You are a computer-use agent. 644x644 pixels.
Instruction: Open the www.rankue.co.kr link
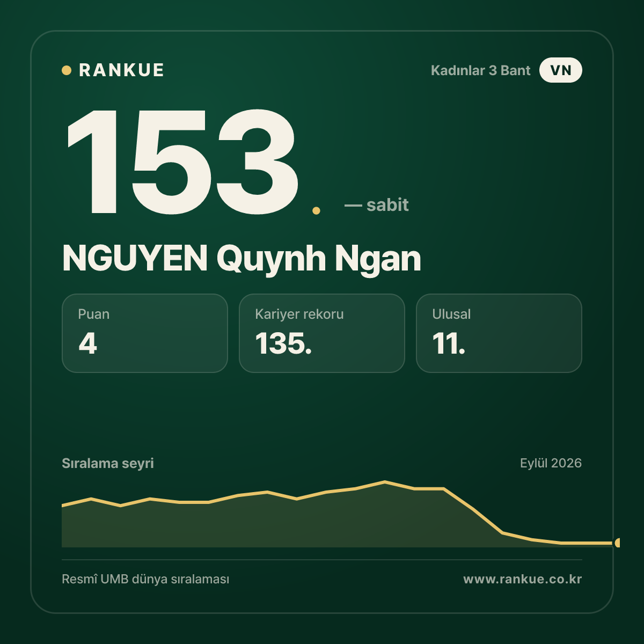[x=523, y=580]
